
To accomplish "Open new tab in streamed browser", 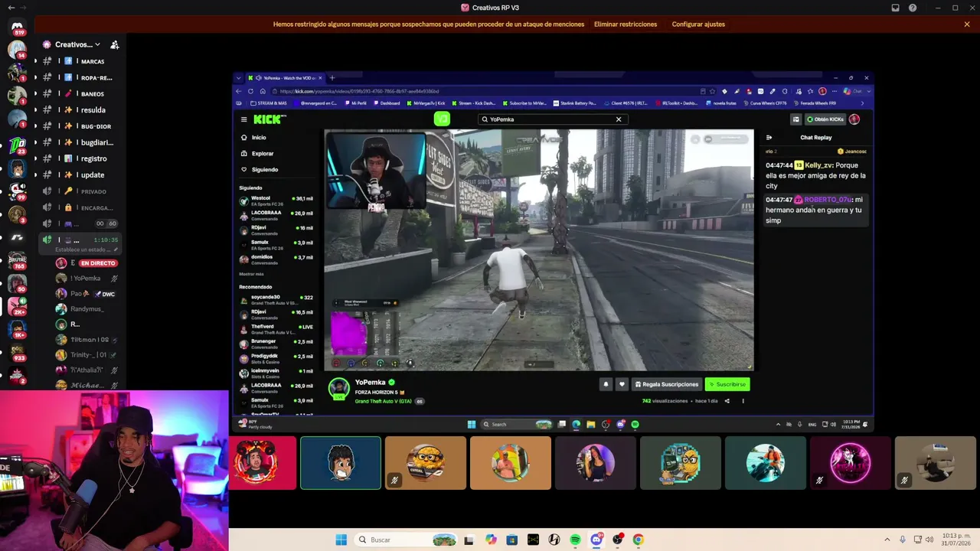I will [x=332, y=77].
